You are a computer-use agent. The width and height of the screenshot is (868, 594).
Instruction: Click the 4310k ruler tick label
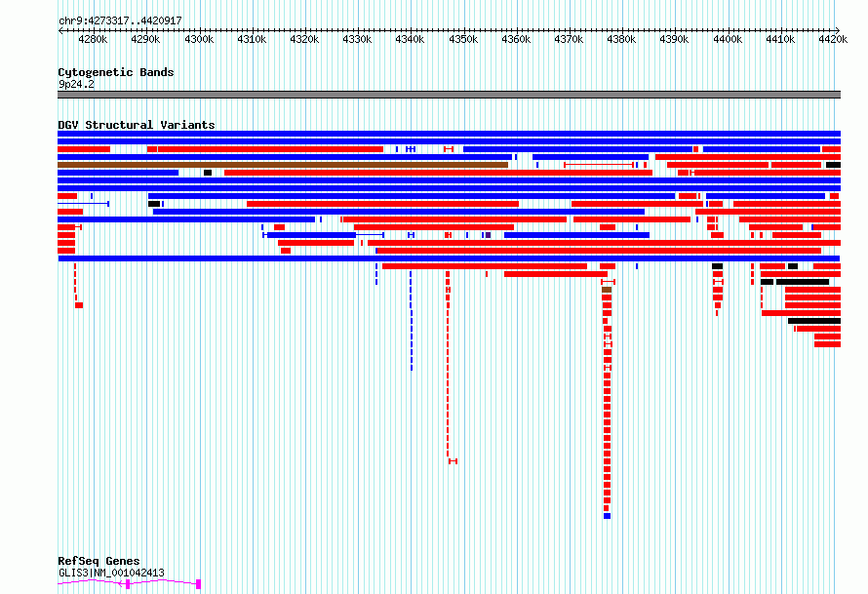point(252,39)
